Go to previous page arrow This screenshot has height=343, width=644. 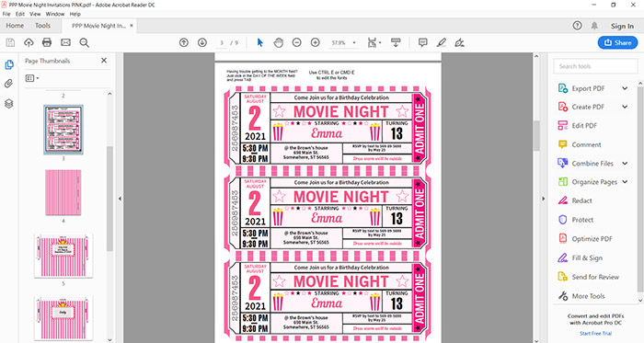coord(184,42)
